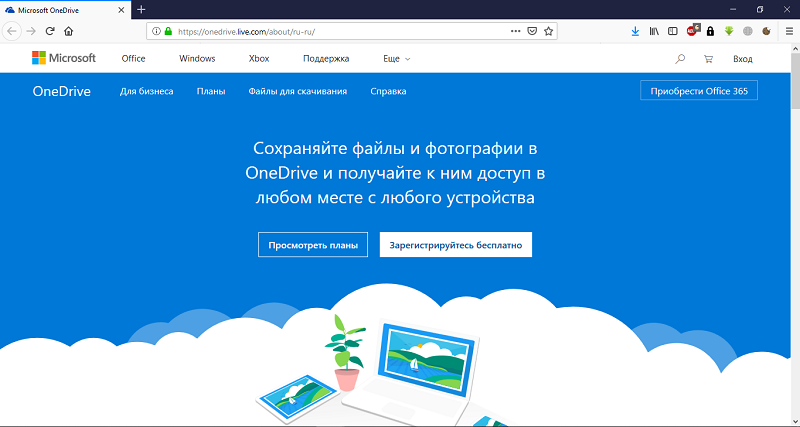The image size is (800, 427).
Task: Restore down the Firefox window
Action: [x=760, y=9]
